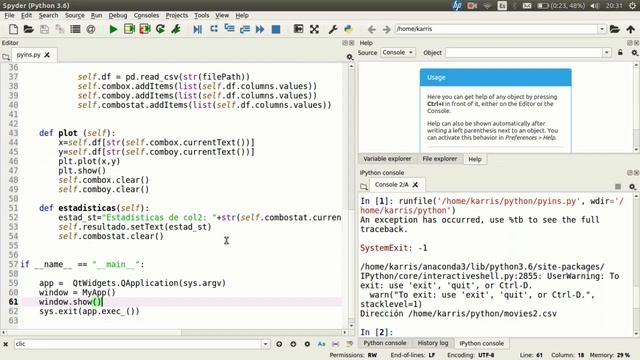Screen dimensions: 640x360
Task: Stop debugging with the blue square icon
Action: [x=276, y=29]
